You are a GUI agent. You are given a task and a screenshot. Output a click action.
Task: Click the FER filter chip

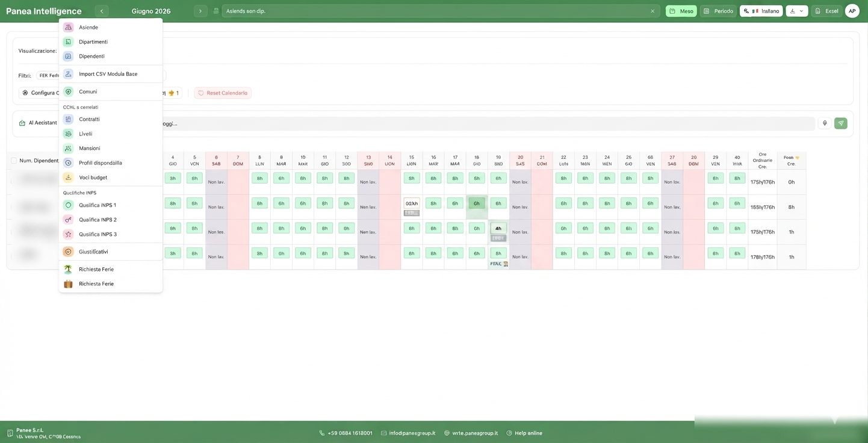point(48,75)
